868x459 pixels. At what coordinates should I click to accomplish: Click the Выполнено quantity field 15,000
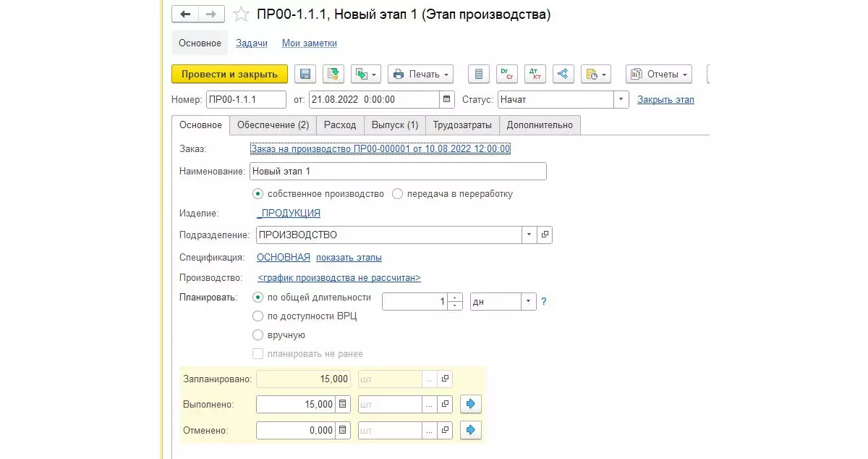297,404
